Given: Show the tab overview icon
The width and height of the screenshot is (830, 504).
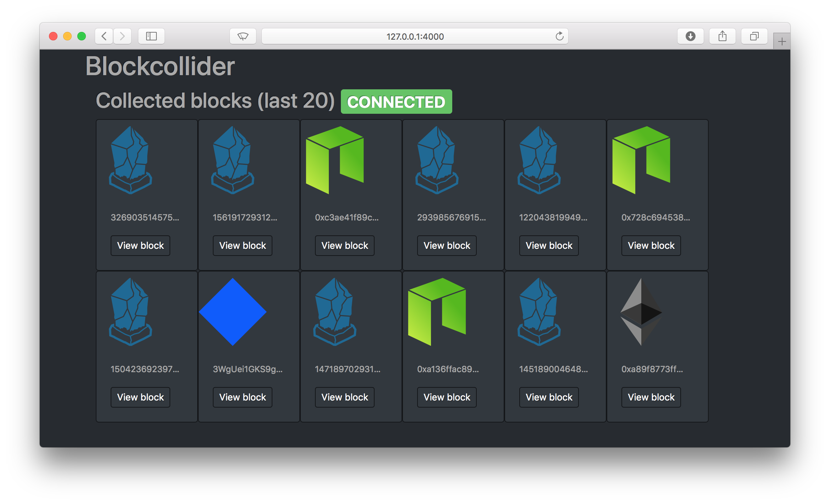Looking at the screenshot, I should pyautogui.click(x=754, y=36).
